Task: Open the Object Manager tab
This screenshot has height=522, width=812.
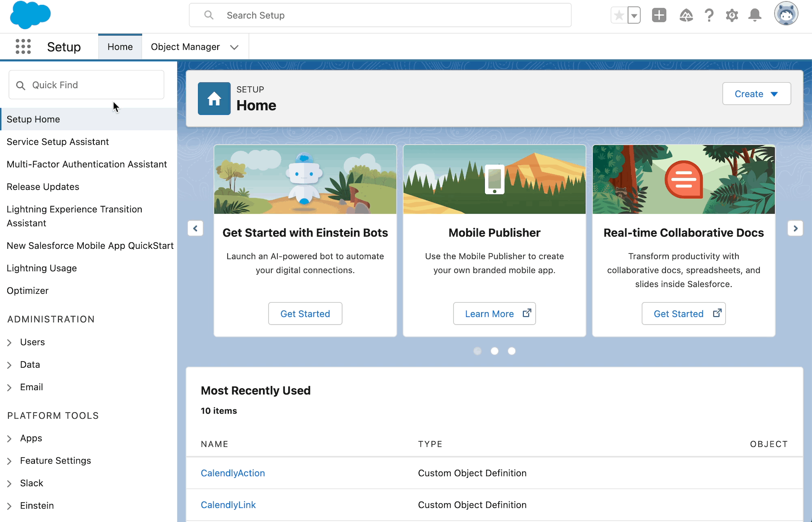Action: point(185,47)
